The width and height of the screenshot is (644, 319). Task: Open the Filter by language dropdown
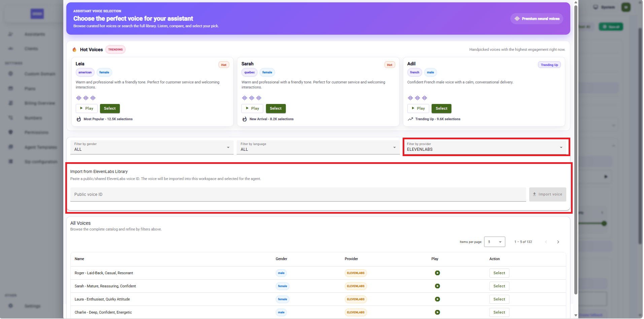(x=318, y=147)
